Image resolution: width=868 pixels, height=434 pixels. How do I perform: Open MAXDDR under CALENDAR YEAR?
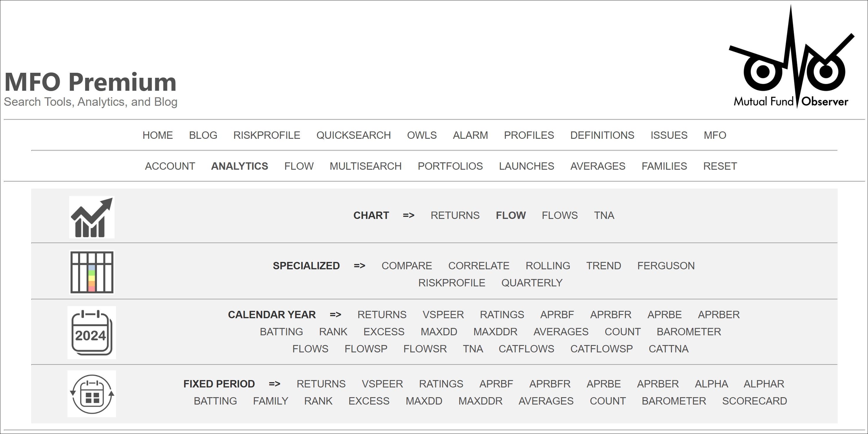495,332
